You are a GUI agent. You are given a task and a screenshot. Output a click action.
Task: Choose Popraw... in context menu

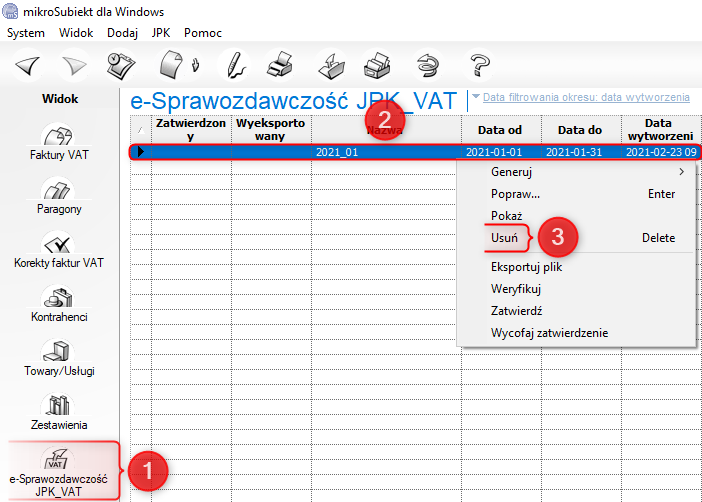coord(577,194)
